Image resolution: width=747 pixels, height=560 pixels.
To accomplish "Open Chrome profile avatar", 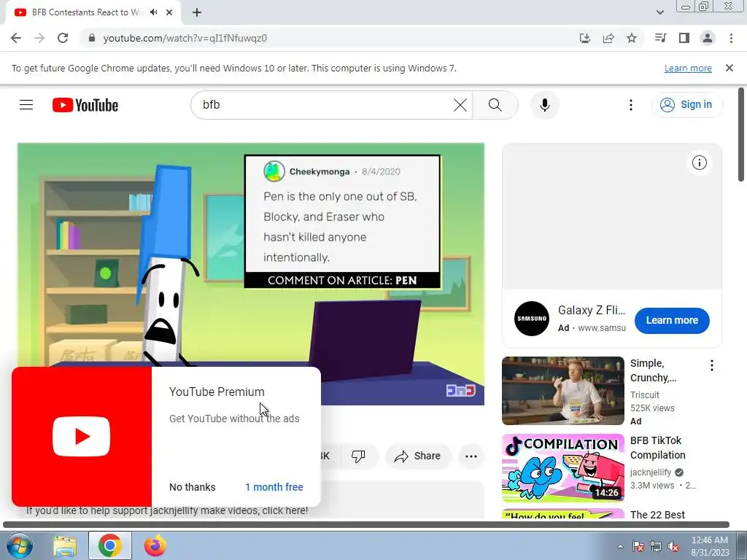I will [x=708, y=38].
